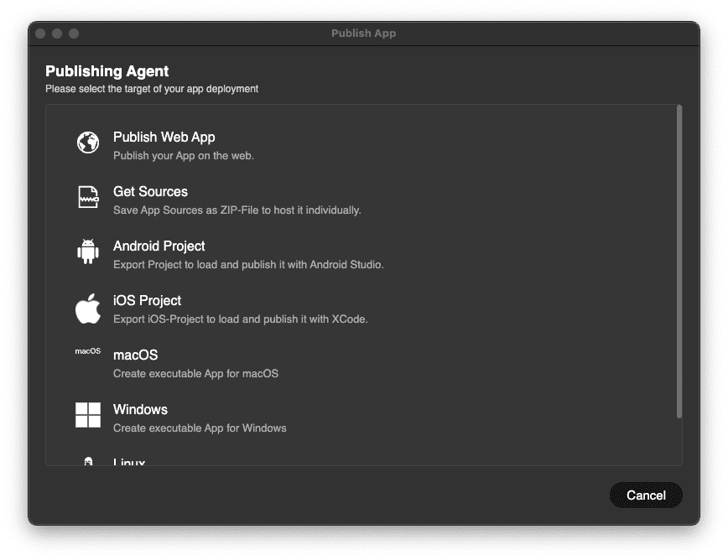Close the Publish App window
The width and height of the screenshot is (728, 560).
40,34
